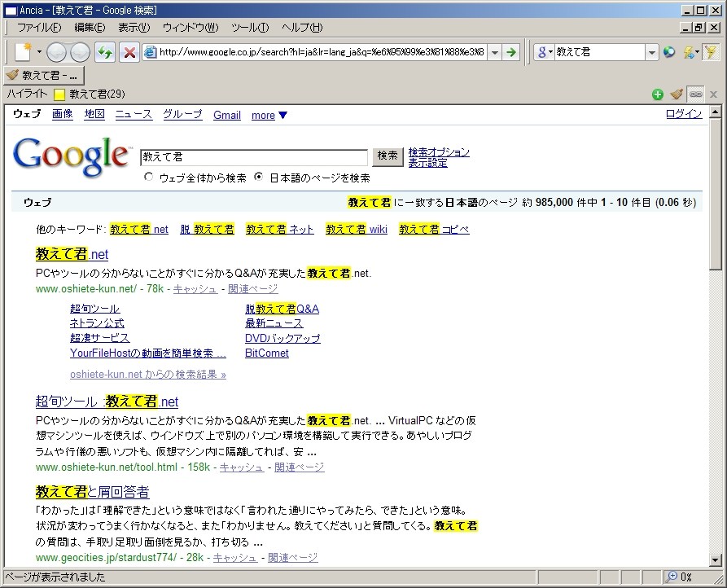Open the ファイル(F) menu

(x=39, y=28)
